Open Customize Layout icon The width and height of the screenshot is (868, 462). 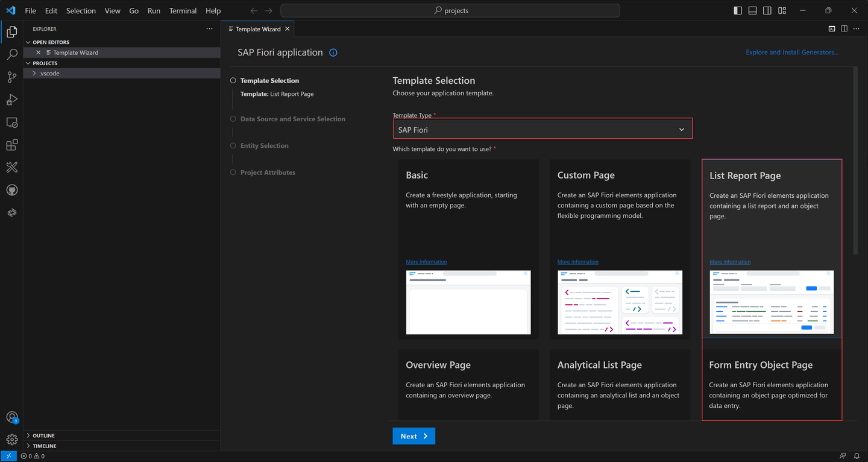[x=782, y=10]
